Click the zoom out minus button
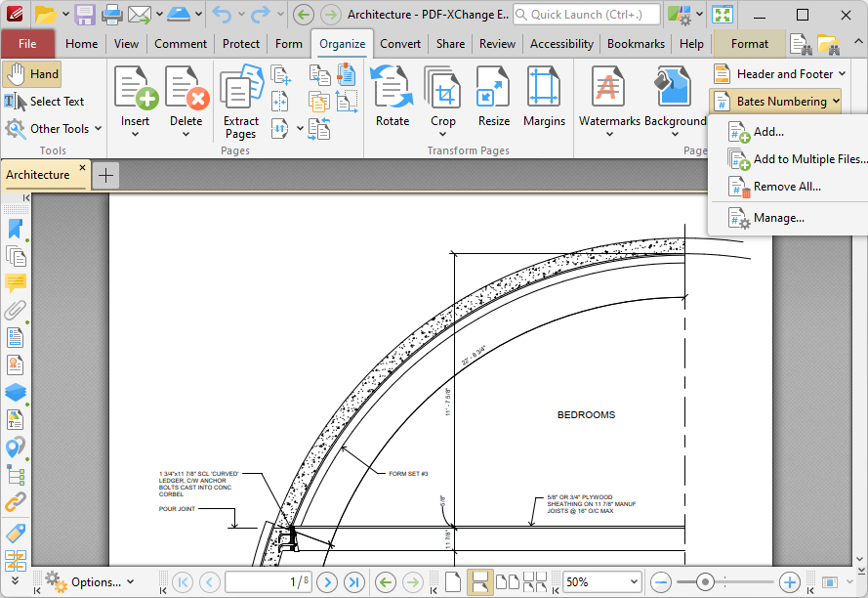The image size is (868, 598). point(661,582)
